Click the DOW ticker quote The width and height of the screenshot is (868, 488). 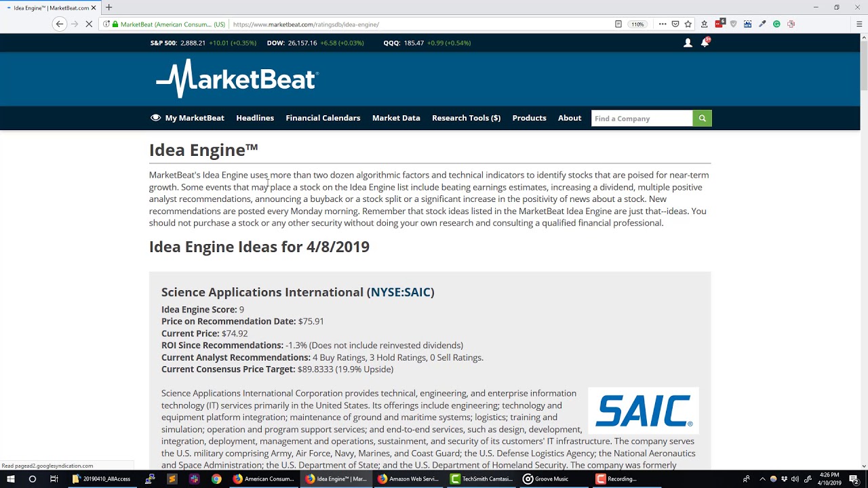pyautogui.click(x=315, y=43)
